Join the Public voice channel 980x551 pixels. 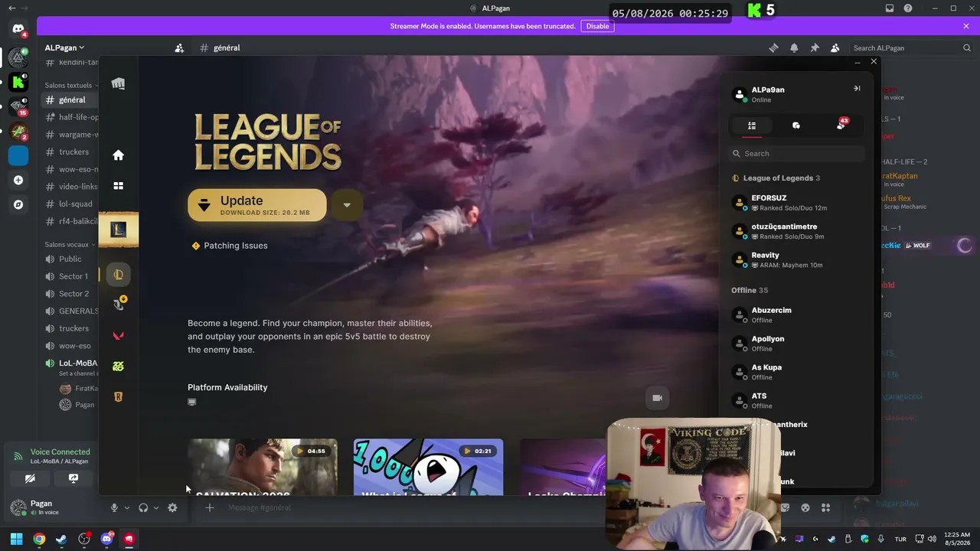click(70, 259)
